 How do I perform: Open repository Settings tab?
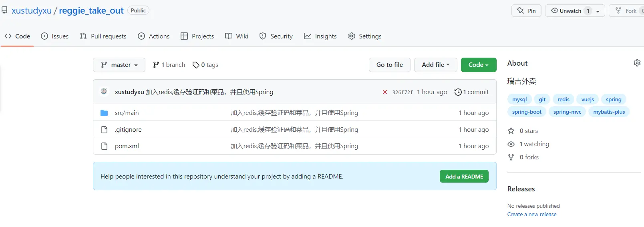coord(365,36)
